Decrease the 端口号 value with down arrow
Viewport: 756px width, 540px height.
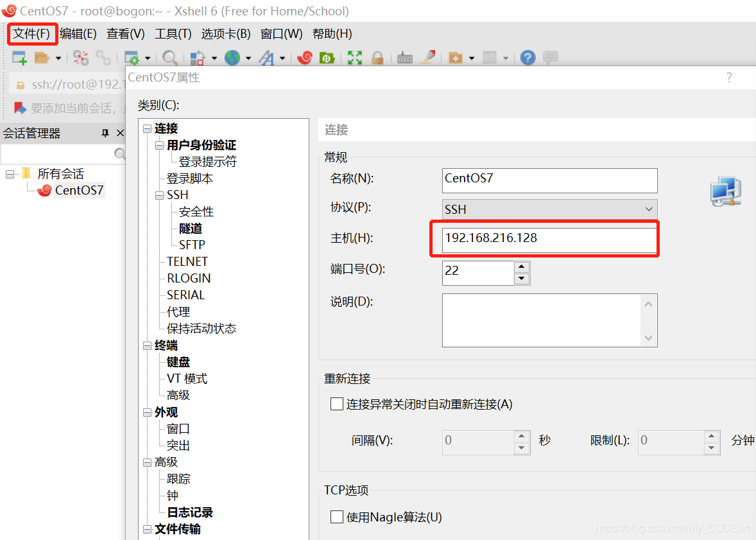click(522, 279)
